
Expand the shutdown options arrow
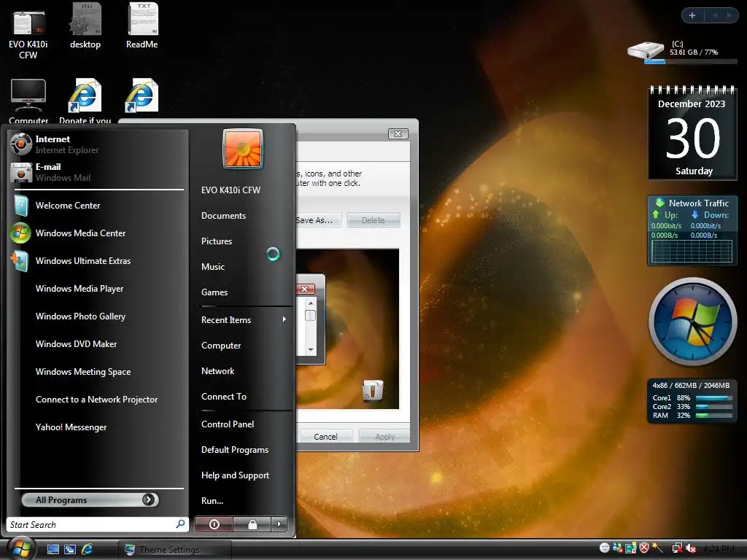coord(279,524)
